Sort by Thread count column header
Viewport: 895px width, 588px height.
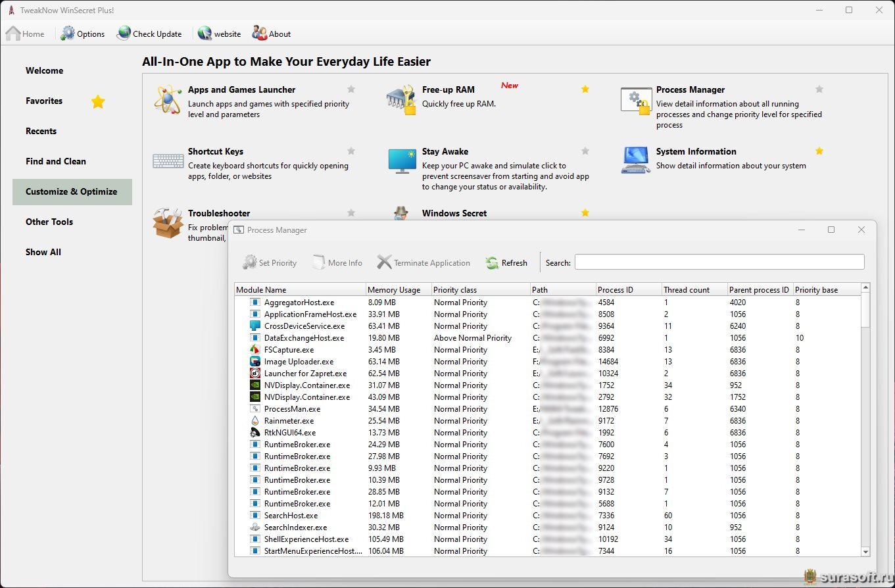[x=694, y=289]
